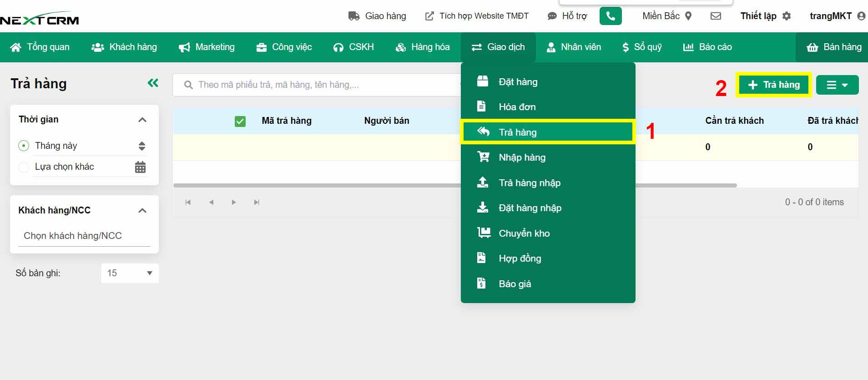The height and width of the screenshot is (380, 868).
Task: Collapse the Thời gian filter panel
Action: [142, 120]
